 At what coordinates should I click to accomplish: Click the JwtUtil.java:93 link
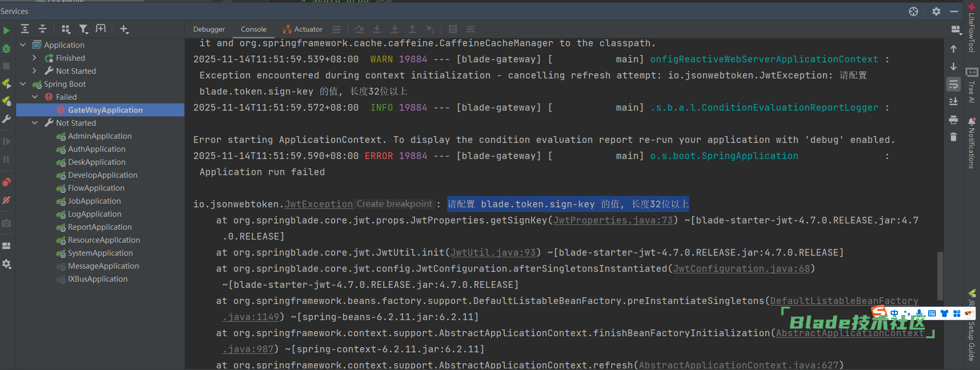pos(493,253)
